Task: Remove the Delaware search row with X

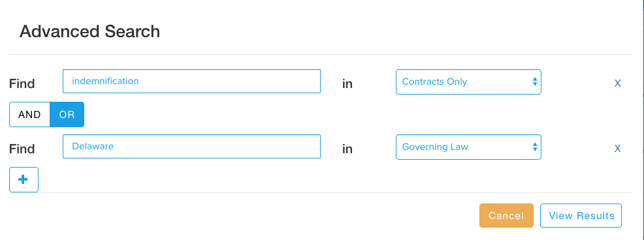Action: pos(617,149)
